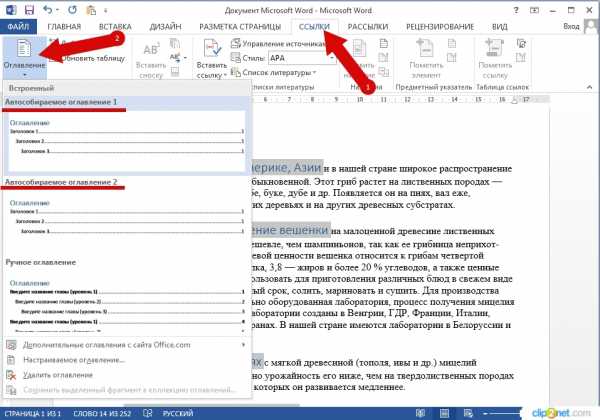Click Вставить сноску AB icon
The width and height of the screenshot is (600, 420).
click(151, 58)
